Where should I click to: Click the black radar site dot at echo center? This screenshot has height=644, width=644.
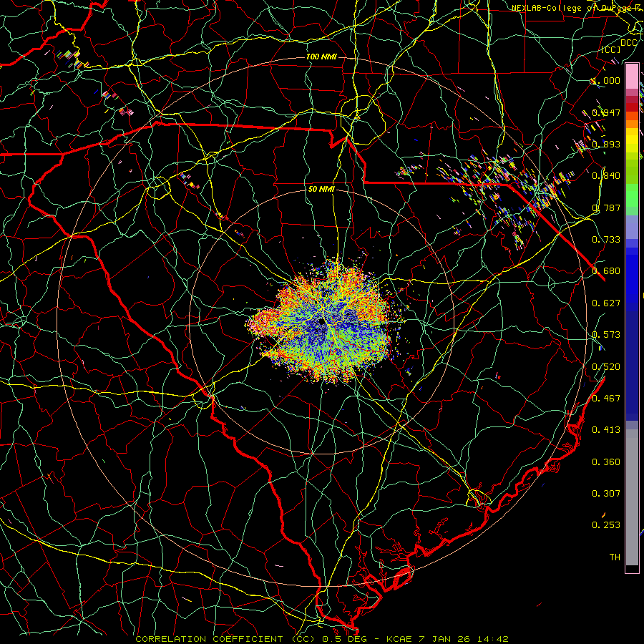(321, 321)
